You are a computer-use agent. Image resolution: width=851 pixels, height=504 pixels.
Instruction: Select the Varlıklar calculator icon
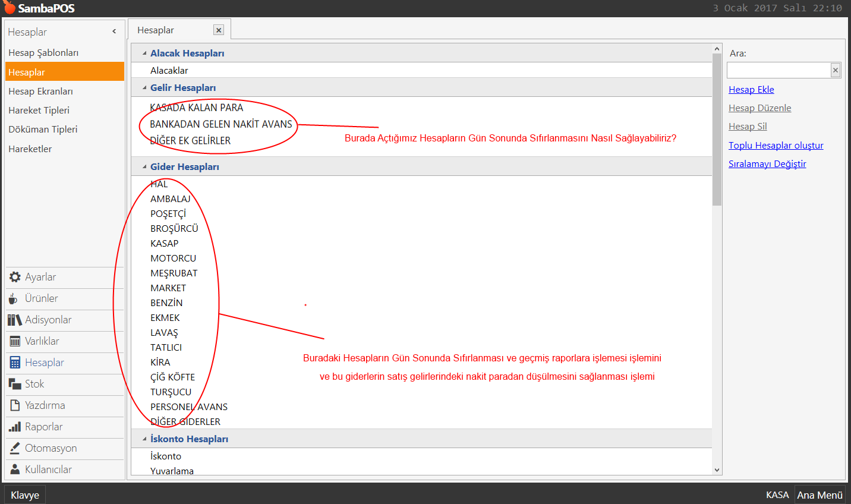[x=15, y=341]
